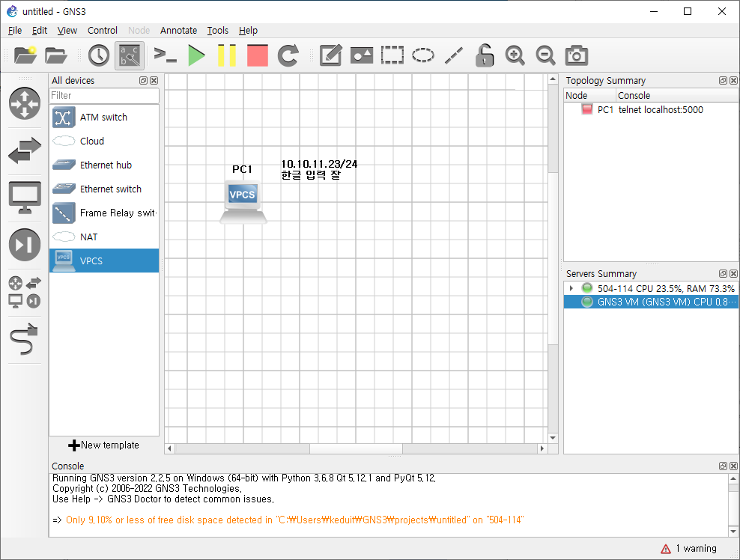Select Frame Relay switch in device list

(x=104, y=213)
